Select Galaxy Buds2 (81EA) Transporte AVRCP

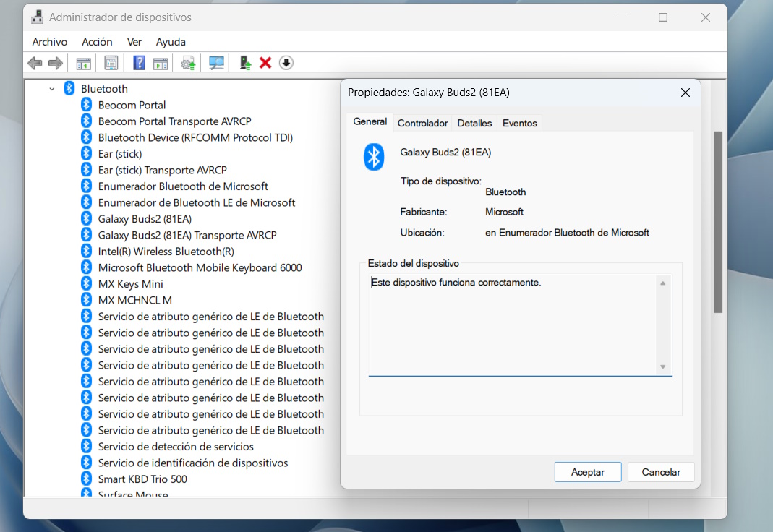[187, 235]
